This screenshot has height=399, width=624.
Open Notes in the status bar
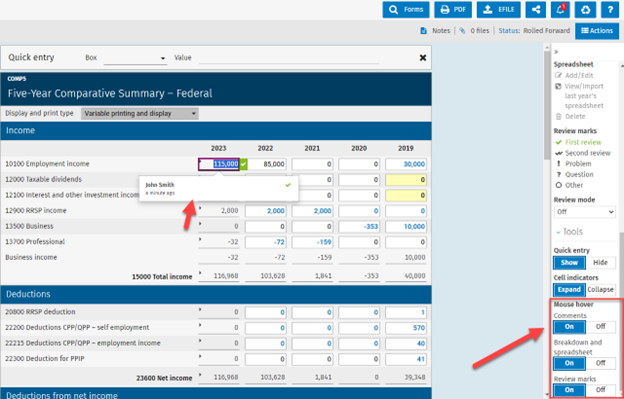(x=435, y=31)
